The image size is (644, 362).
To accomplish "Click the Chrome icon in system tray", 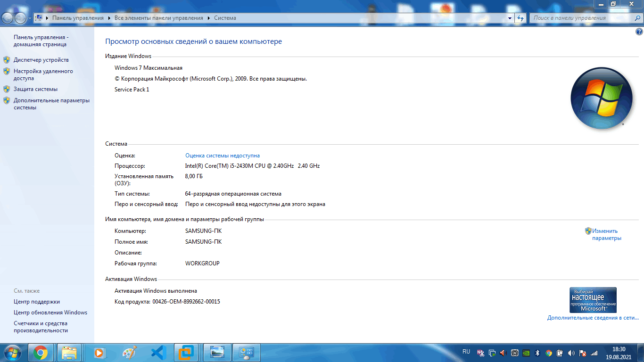I will pos(549,353).
